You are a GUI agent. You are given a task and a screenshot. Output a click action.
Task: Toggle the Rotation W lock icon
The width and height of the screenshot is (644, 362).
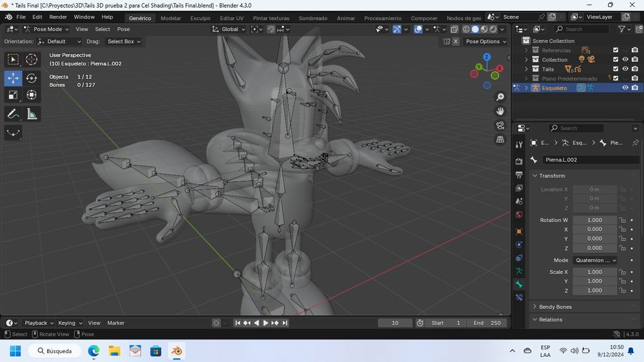click(622, 220)
